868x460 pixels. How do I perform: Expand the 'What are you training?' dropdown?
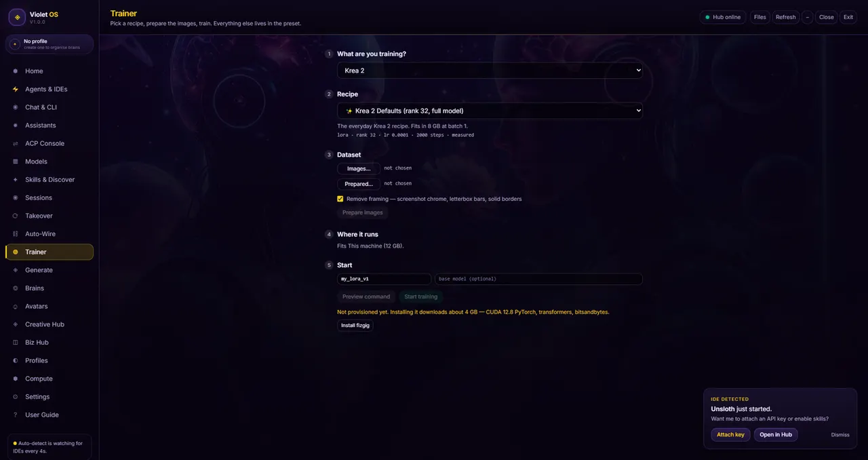(490, 71)
